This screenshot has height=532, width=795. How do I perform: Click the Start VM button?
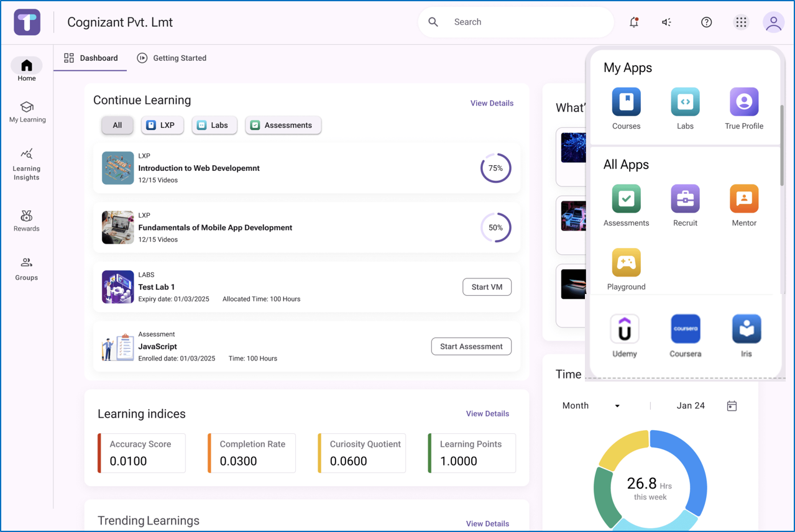487,287
